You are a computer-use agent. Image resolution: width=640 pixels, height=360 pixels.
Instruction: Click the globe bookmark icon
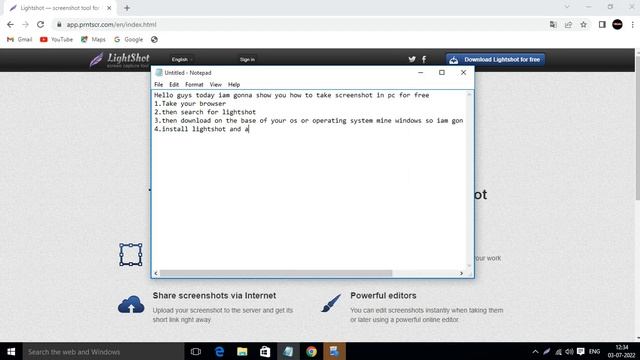154,40
